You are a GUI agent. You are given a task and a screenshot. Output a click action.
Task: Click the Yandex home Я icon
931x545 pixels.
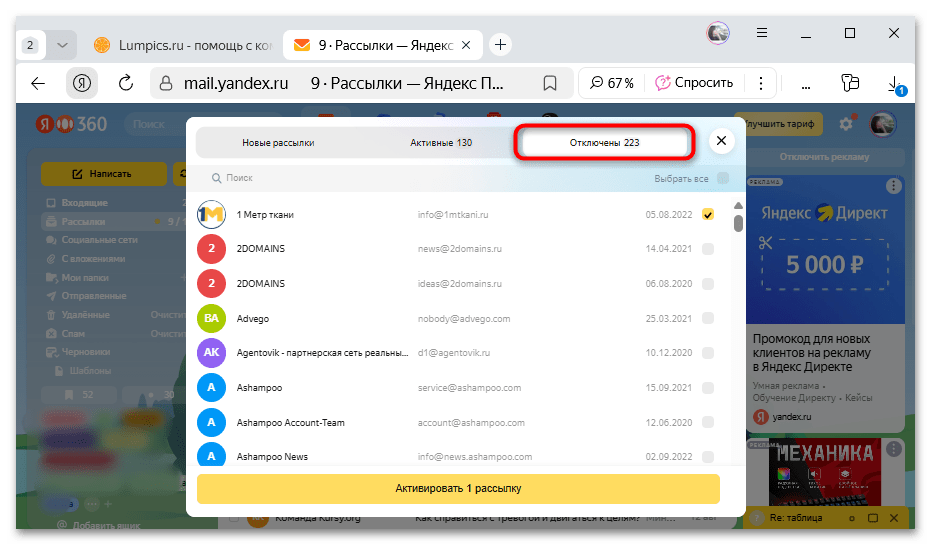(x=82, y=83)
